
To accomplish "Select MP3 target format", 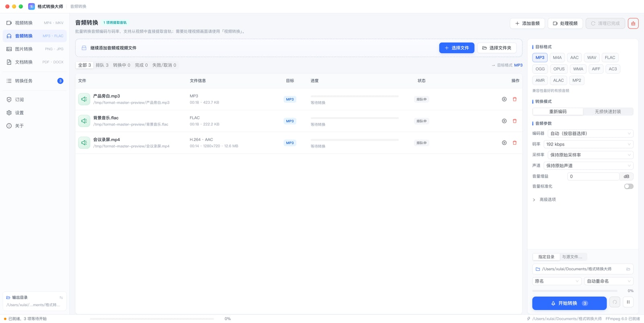I will [x=540, y=58].
